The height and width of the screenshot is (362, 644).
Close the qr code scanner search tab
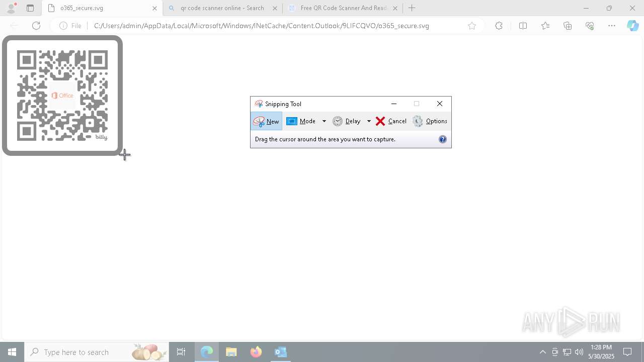[275, 8]
